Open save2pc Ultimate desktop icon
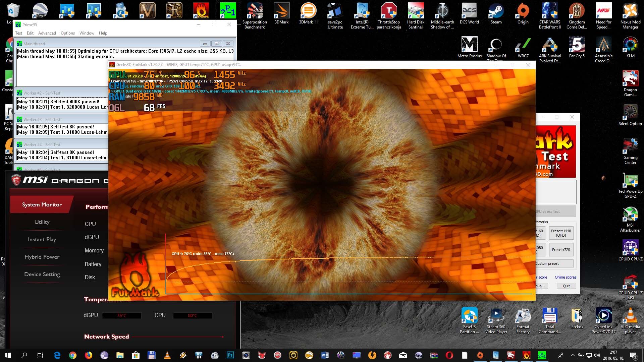The width and height of the screenshot is (644, 362). tap(335, 16)
